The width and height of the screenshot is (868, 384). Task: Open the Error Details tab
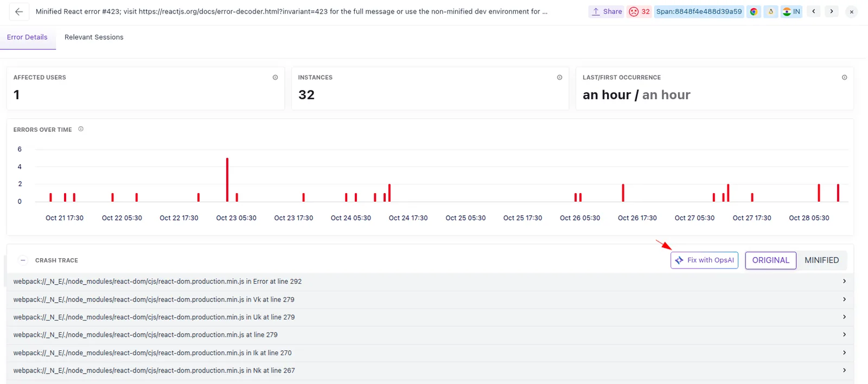pos(27,37)
